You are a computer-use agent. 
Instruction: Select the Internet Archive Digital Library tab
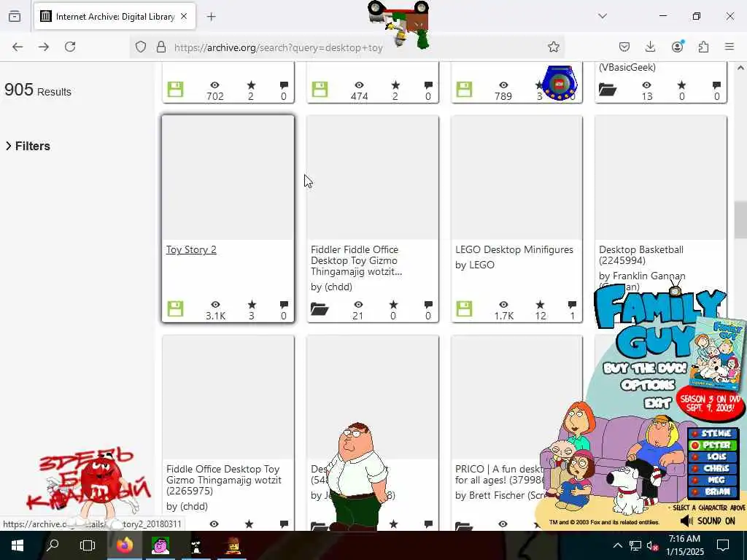(x=115, y=16)
